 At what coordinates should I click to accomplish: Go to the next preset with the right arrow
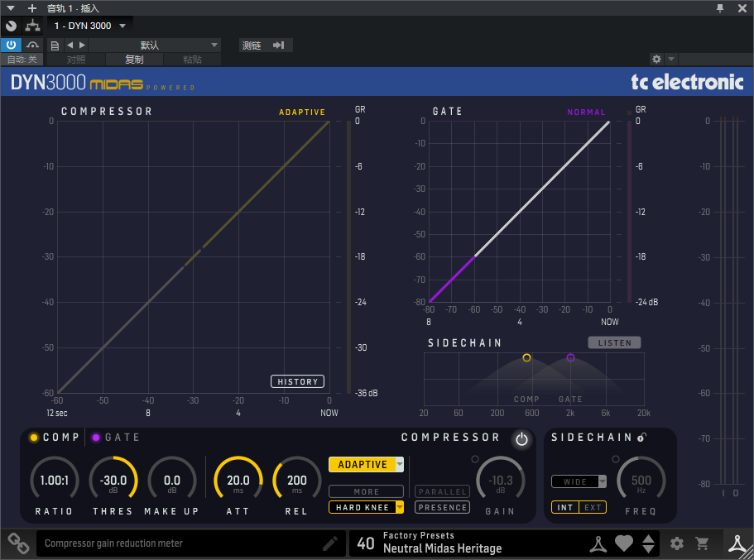click(82, 45)
